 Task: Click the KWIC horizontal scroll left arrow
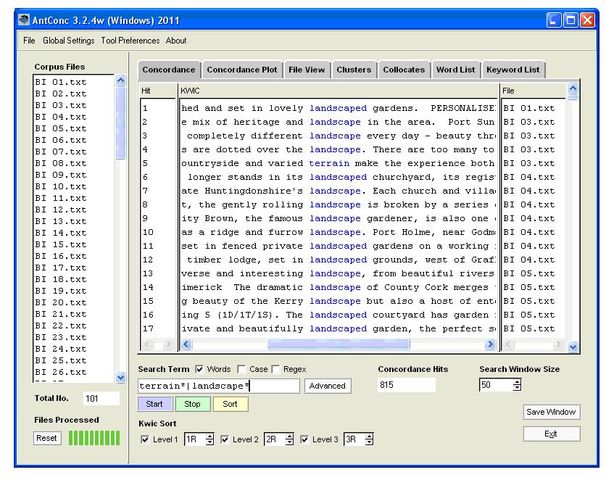(x=187, y=344)
